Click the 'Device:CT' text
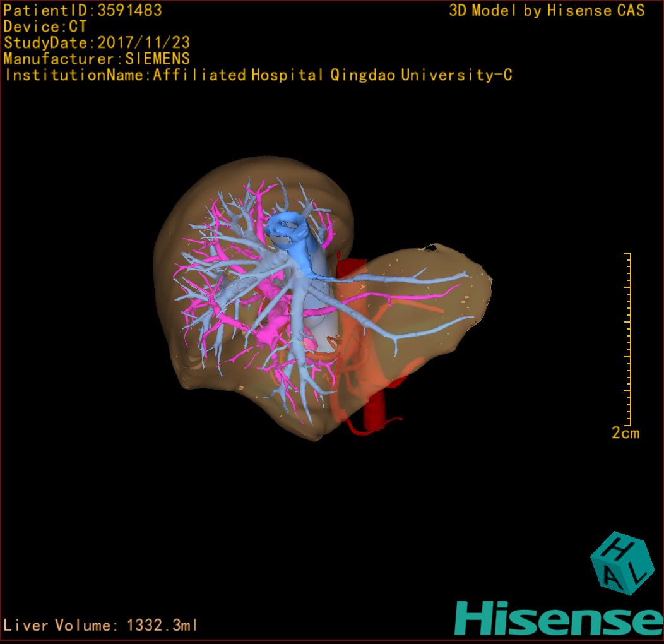 [x=45, y=27]
